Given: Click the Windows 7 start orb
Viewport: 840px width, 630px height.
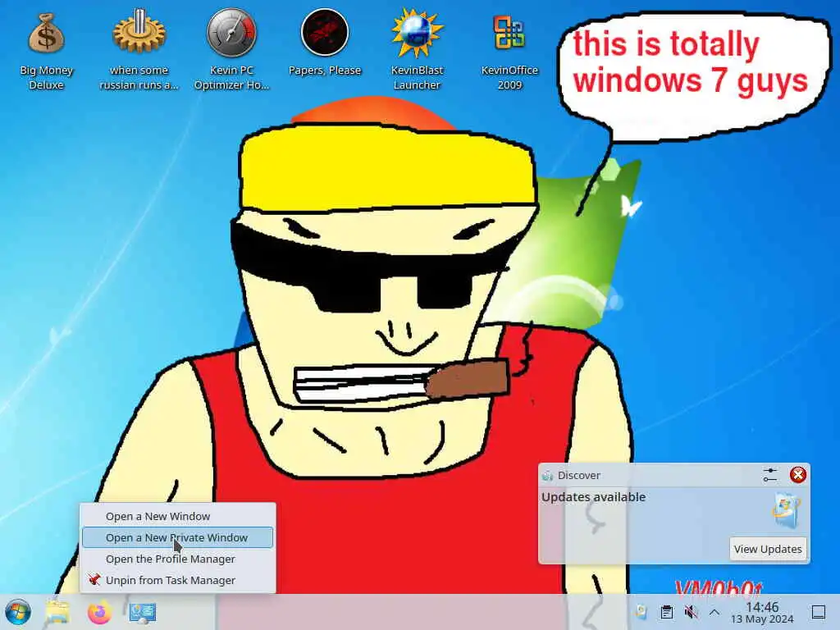Looking at the screenshot, I should (x=18, y=612).
